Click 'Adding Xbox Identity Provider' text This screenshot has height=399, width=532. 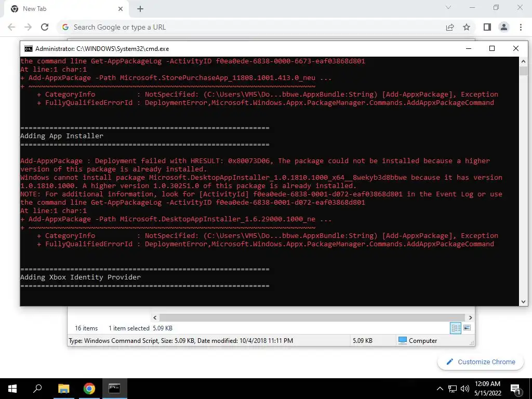(x=81, y=277)
